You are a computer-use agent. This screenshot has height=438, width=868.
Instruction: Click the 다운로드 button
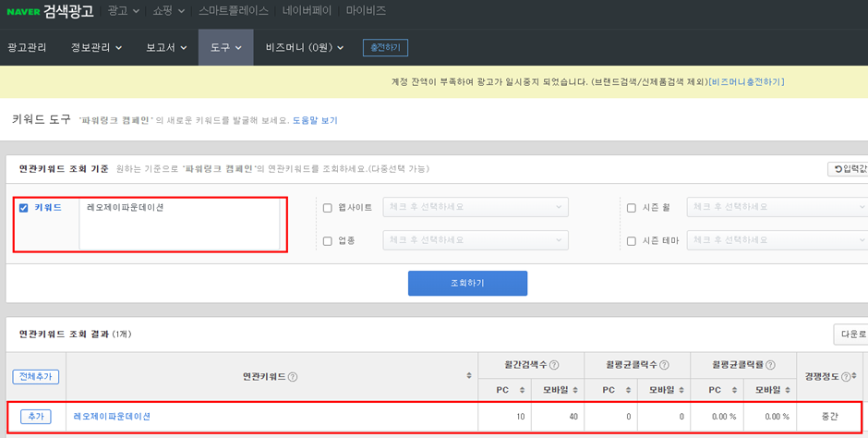(850, 335)
